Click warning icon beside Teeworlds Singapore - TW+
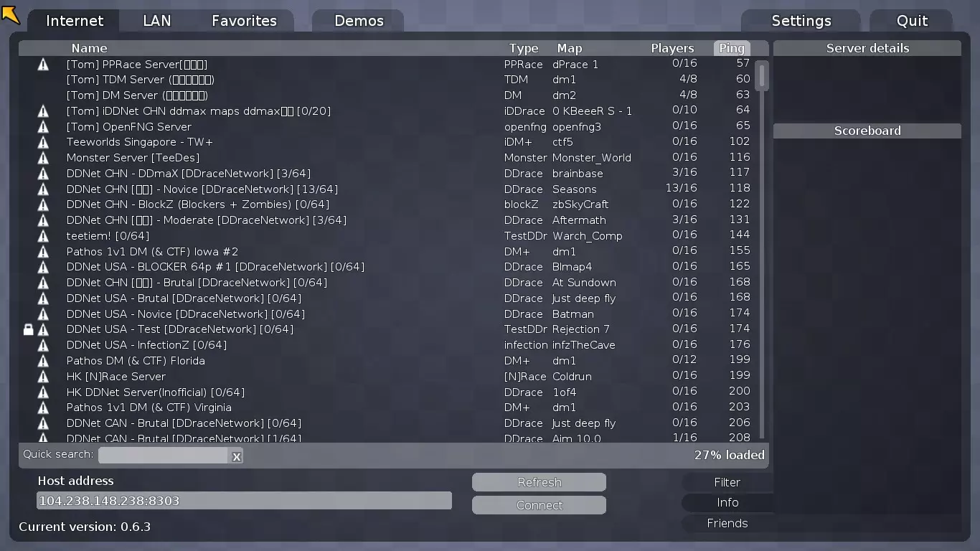980x551 pixels. tap(43, 142)
